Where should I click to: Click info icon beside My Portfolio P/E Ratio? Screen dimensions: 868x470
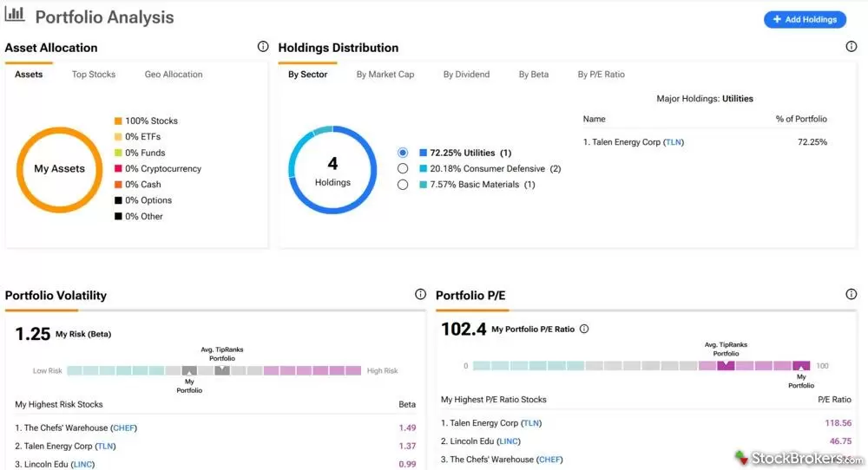pos(584,329)
